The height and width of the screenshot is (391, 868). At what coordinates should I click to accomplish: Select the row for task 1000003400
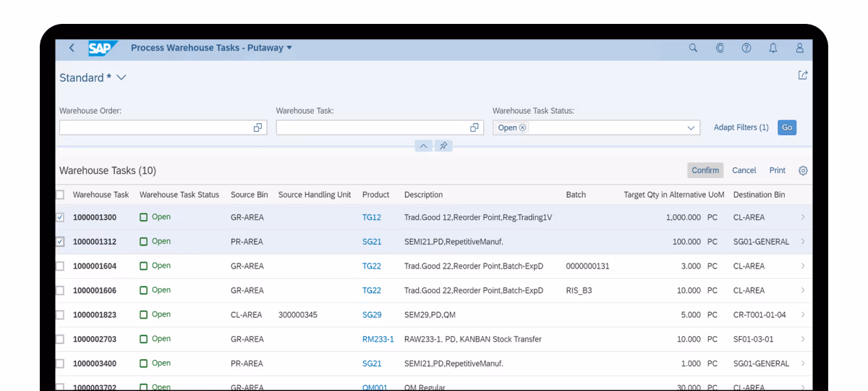[x=60, y=363]
